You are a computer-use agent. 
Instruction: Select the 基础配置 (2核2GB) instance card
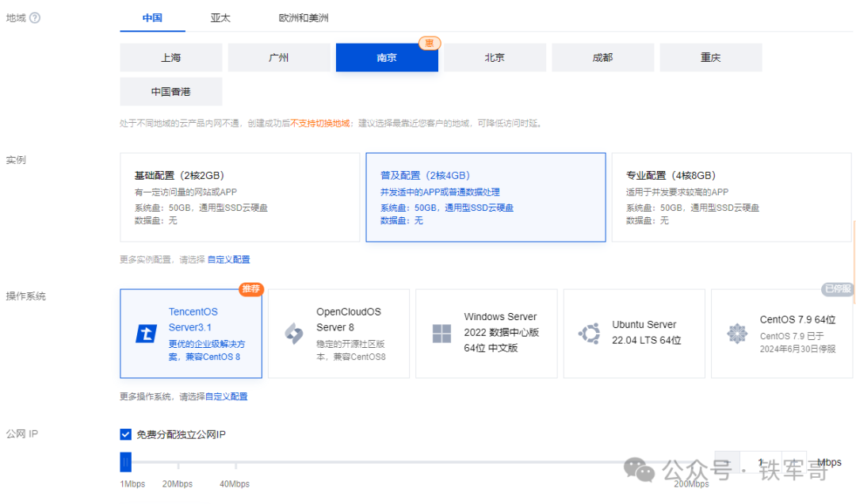tap(239, 197)
